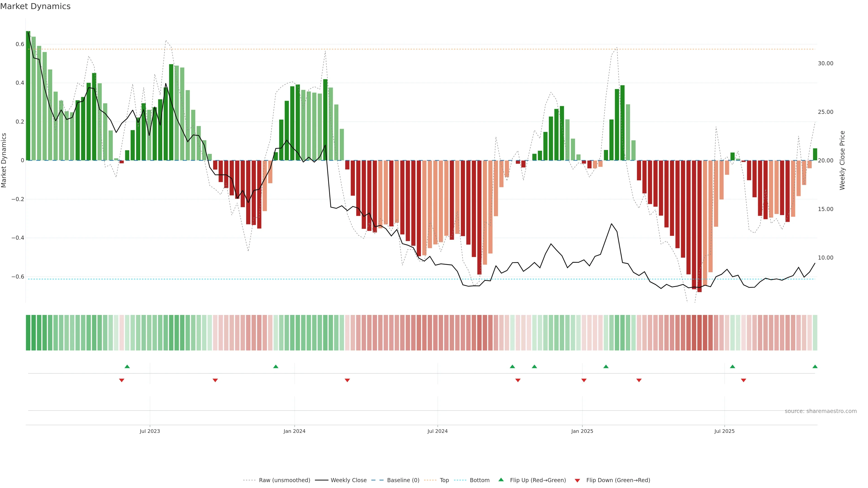Click the Jul 2025 x-axis label
Image resolution: width=868 pixels, height=488 pixels.
pyautogui.click(x=724, y=431)
